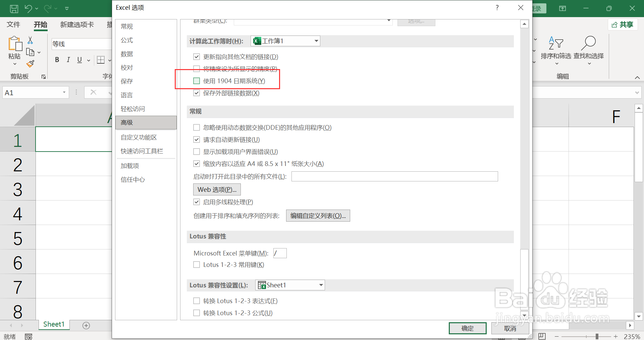Click the macro recording status bar icon

29,336
